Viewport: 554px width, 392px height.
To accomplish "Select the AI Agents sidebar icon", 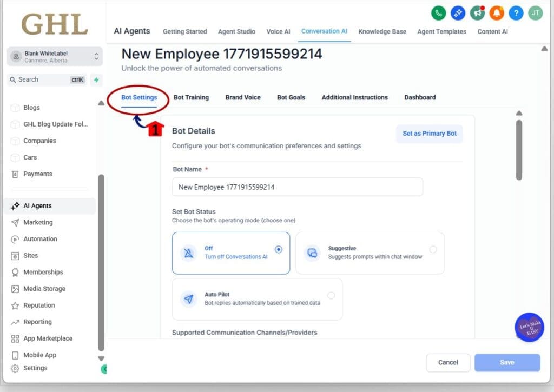I will click(x=16, y=205).
